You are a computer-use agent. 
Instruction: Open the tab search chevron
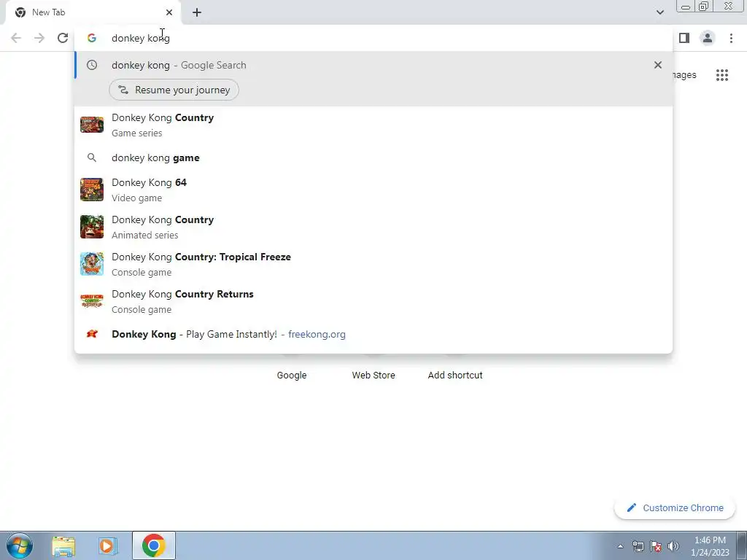(x=659, y=12)
